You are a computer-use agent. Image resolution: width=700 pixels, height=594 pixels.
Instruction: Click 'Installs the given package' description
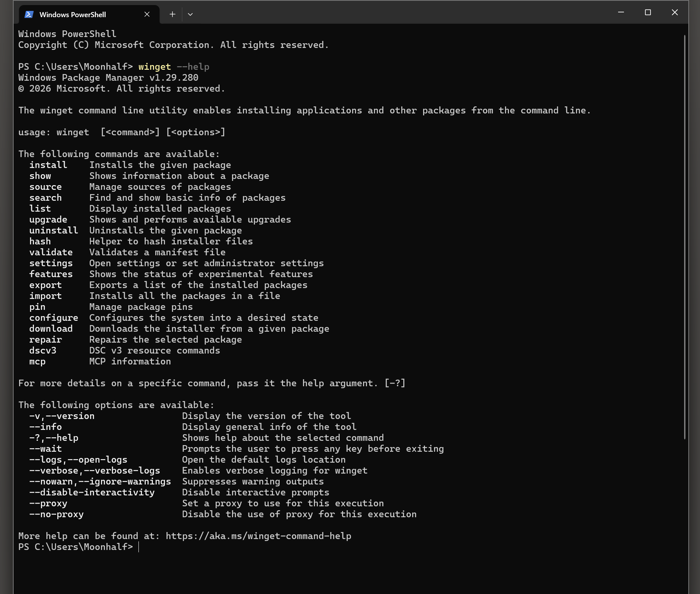coord(160,165)
